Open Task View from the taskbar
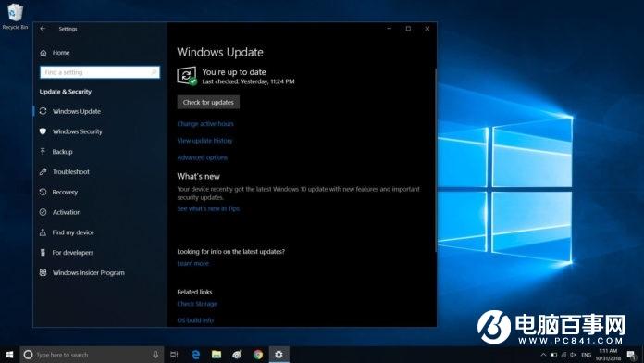 coord(174,355)
